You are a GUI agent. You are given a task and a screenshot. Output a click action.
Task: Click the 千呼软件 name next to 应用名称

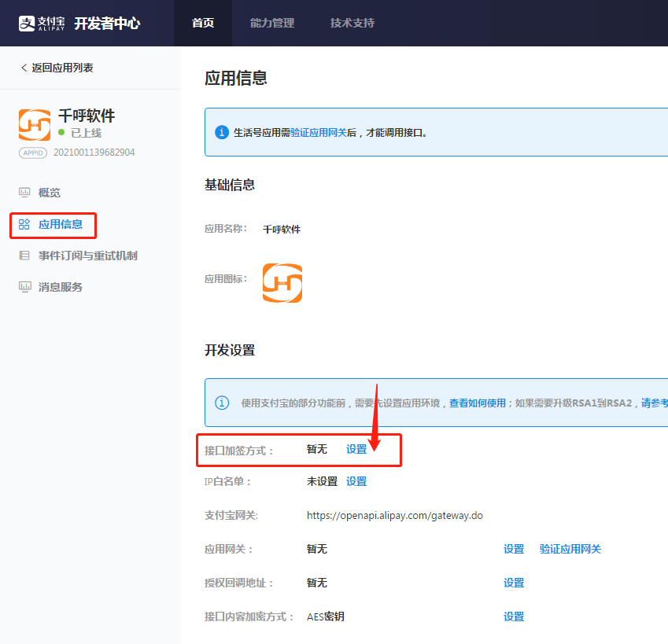[x=282, y=230]
